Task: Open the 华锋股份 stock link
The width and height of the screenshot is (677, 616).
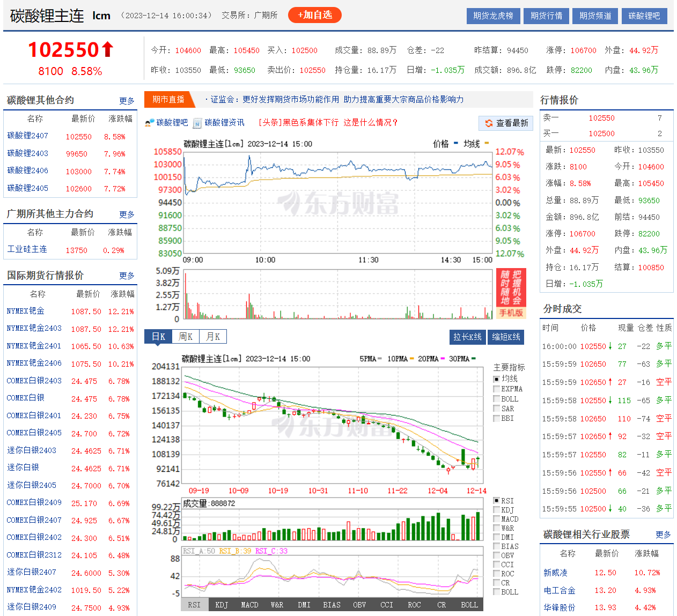Action: point(560,607)
